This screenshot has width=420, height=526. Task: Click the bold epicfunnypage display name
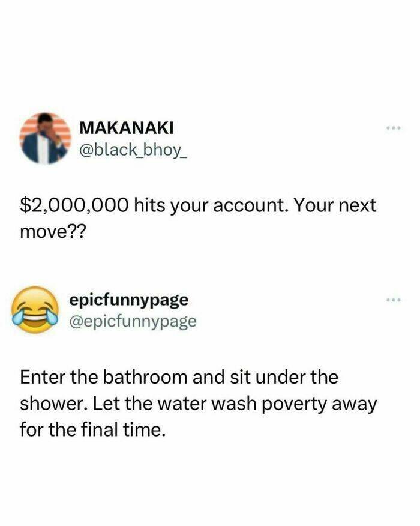[x=129, y=301]
